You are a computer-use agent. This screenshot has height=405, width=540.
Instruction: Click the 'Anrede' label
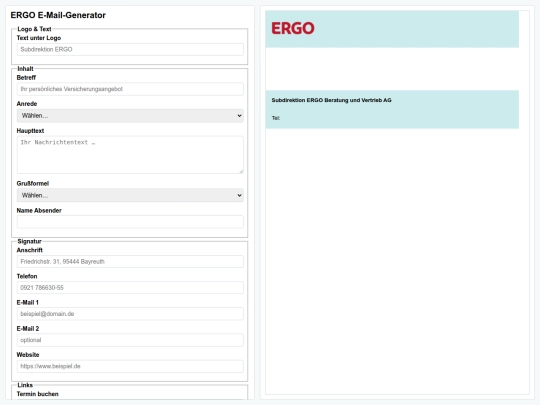(x=27, y=104)
